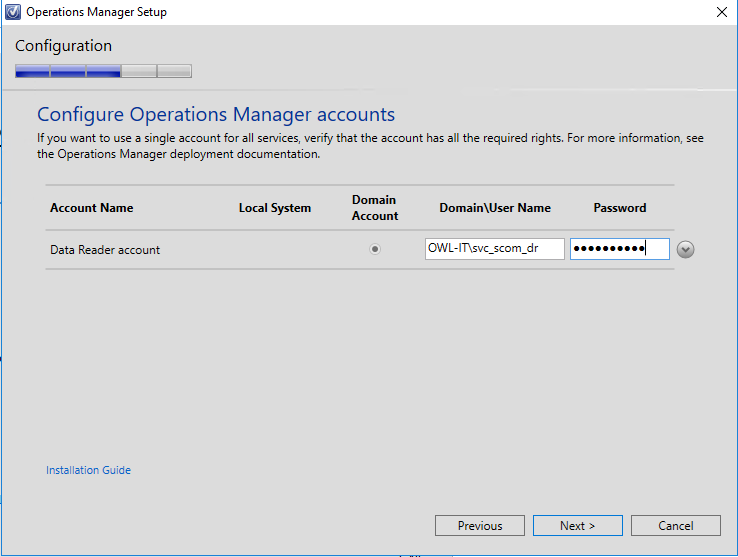Click the Domain\User Name field with OWL-IT\svc_scom_dr
The width and height of the screenshot is (738, 557).
pos(494,249)
